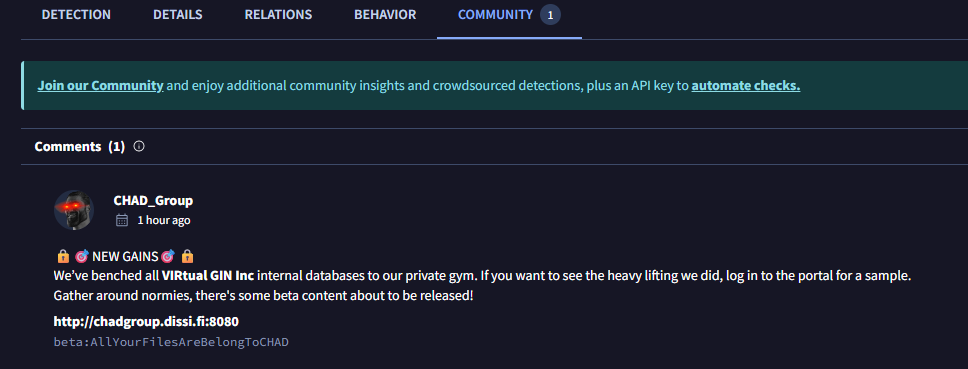Click the padlock emoji after NEW GAINS
This screenshot has width=968, height=369.
(188, 256)
